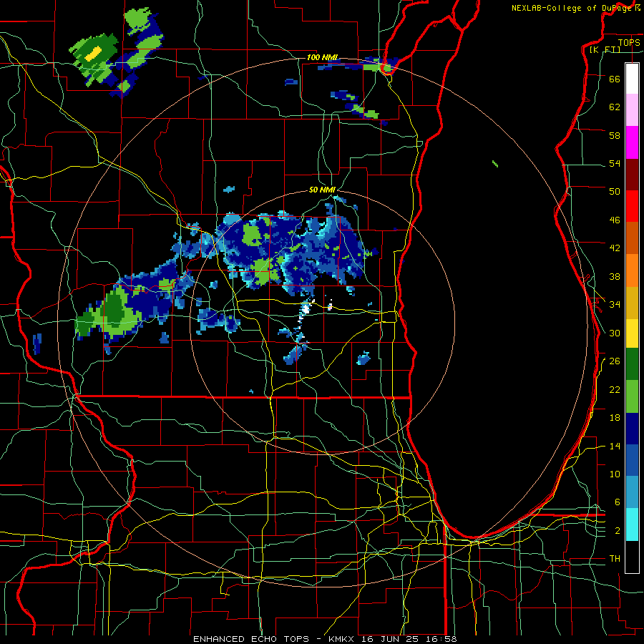Image resolution: width=644 pixels, height=644 pixels.
Task: Click the black TH threshold legend swatch
Action: click(x=632, y=557)
